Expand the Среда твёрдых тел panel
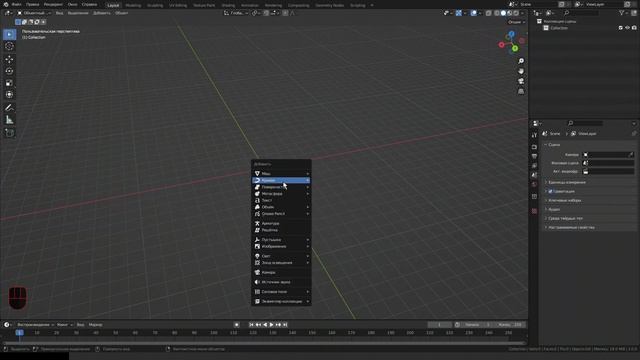640x360 pixels. (x=565, y=218)
